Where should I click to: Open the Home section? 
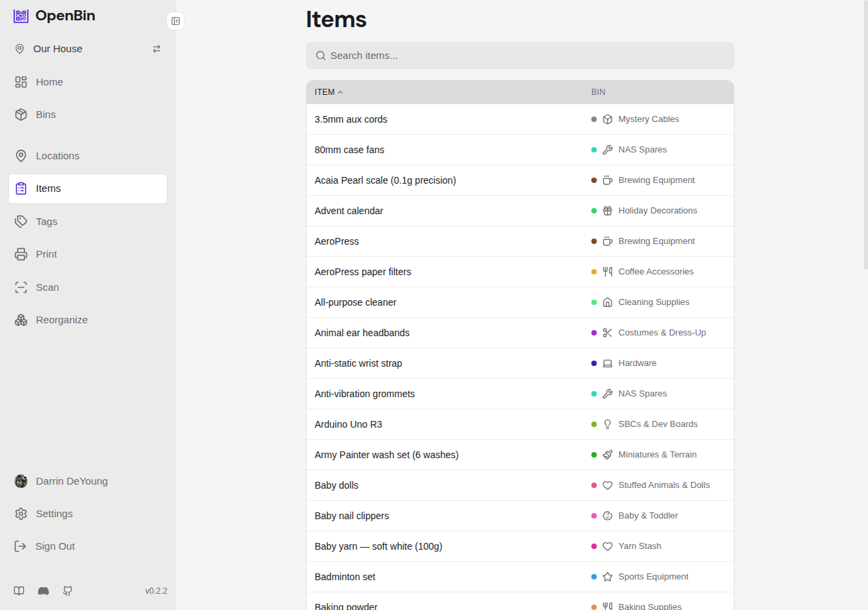pyautogui.click(x=50, y=82)
